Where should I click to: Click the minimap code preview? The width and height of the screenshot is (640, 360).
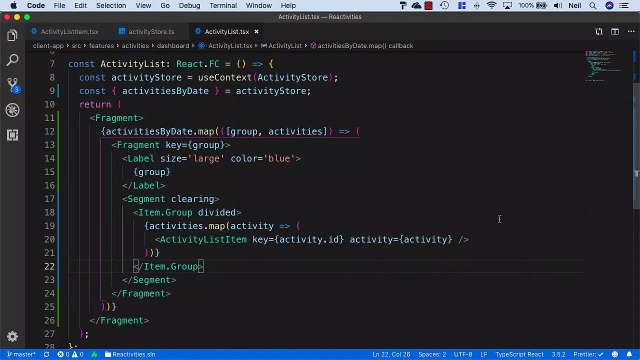[604, 65]
